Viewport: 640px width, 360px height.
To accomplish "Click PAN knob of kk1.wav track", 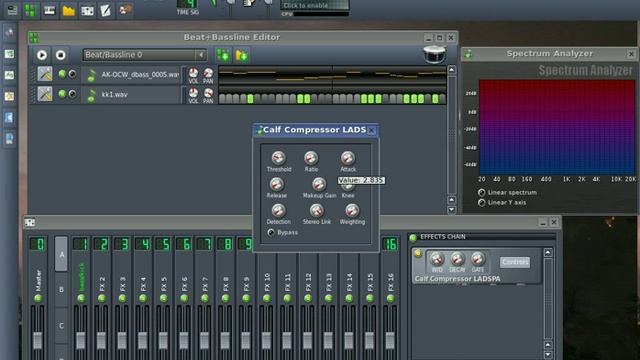I will click(208, 93).
